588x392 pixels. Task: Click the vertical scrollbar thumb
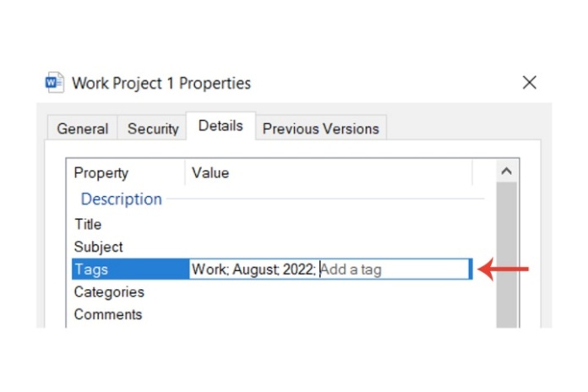506,253
